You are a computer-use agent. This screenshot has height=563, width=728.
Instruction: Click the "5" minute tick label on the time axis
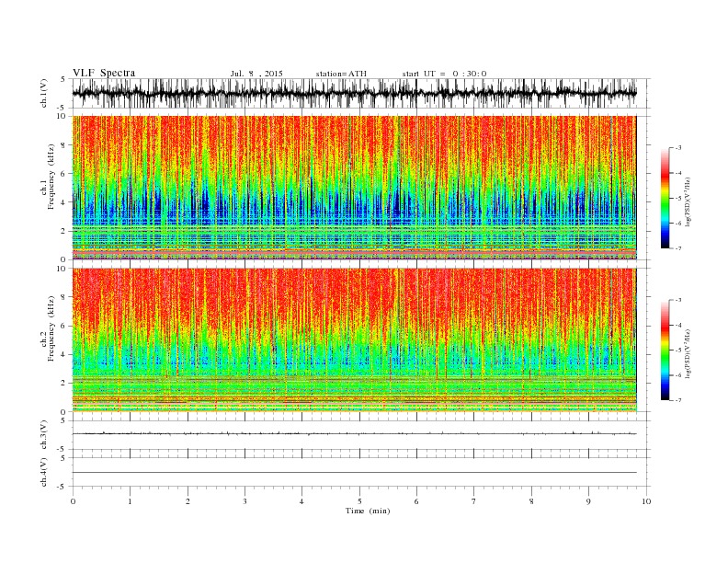[x=359, y=501]
